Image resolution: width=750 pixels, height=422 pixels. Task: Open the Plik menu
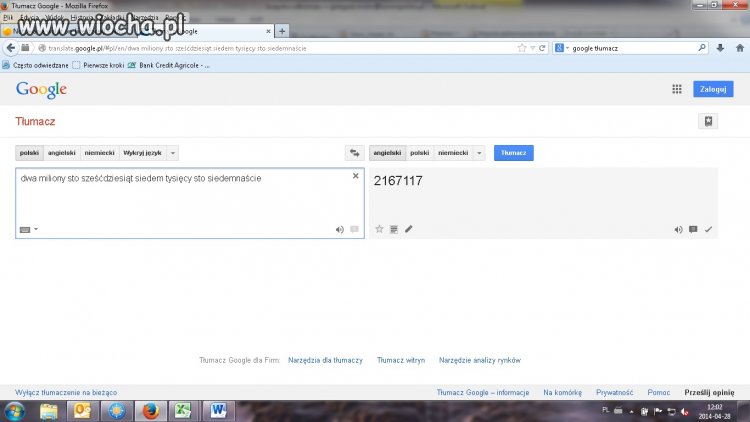8,17
